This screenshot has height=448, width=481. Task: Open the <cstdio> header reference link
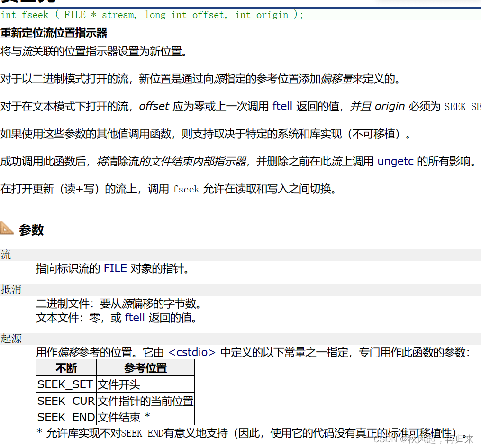click(x=191, y=351)
